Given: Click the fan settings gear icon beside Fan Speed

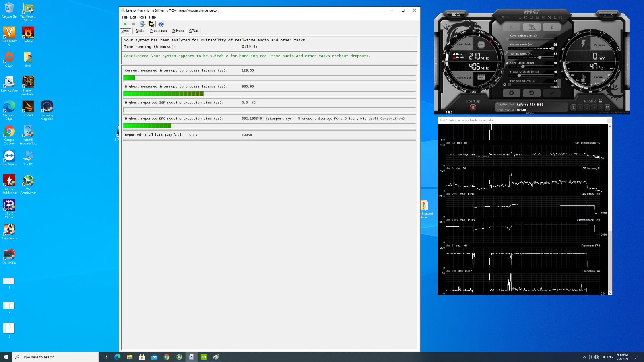Looking at the screenshot, I should tap(504, 85).
